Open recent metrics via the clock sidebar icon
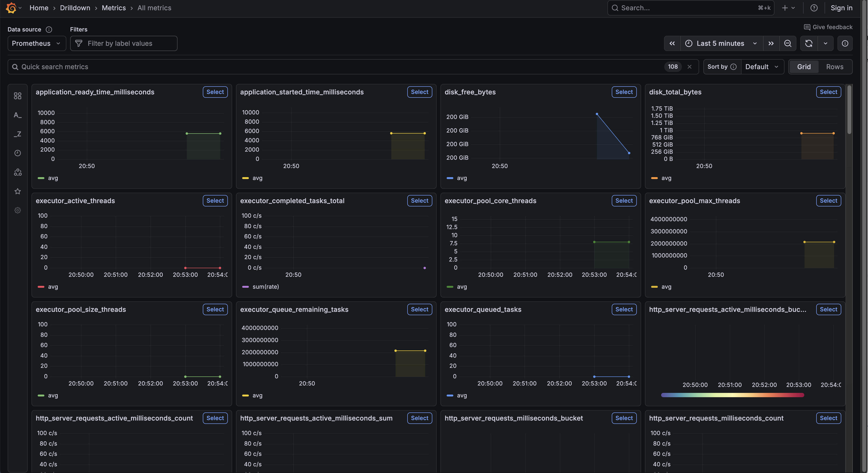The width and height of the screenshot is (868, 473). [17, 153]
